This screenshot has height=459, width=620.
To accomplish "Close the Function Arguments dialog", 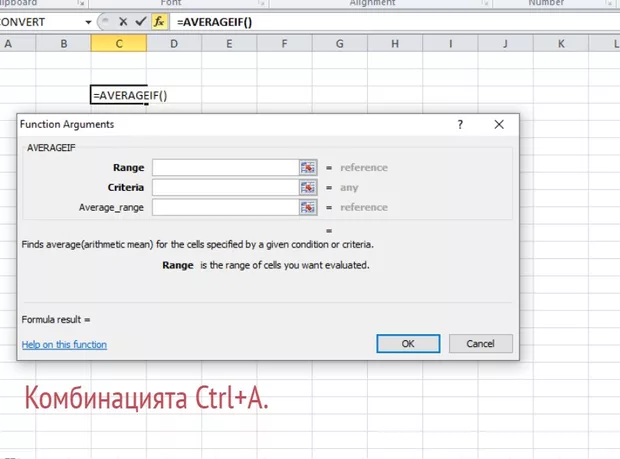I will tap(498, 125).
